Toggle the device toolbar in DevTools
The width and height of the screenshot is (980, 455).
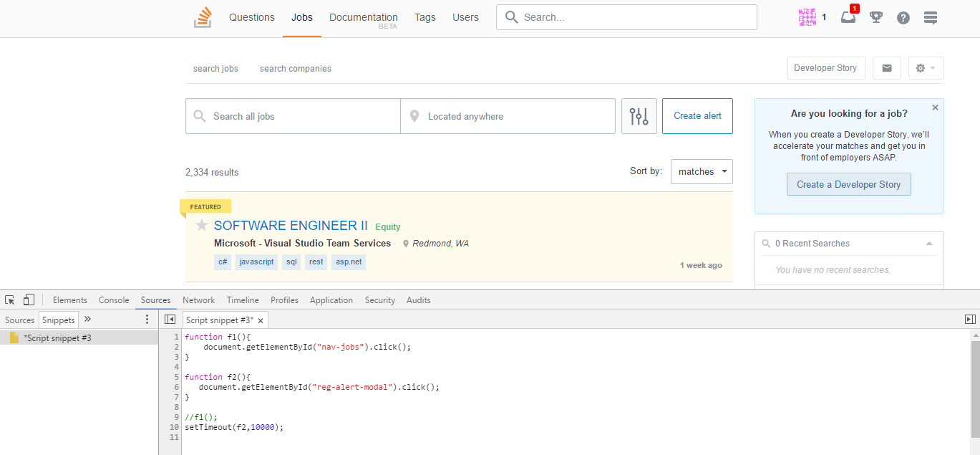[x=29, y=300]
